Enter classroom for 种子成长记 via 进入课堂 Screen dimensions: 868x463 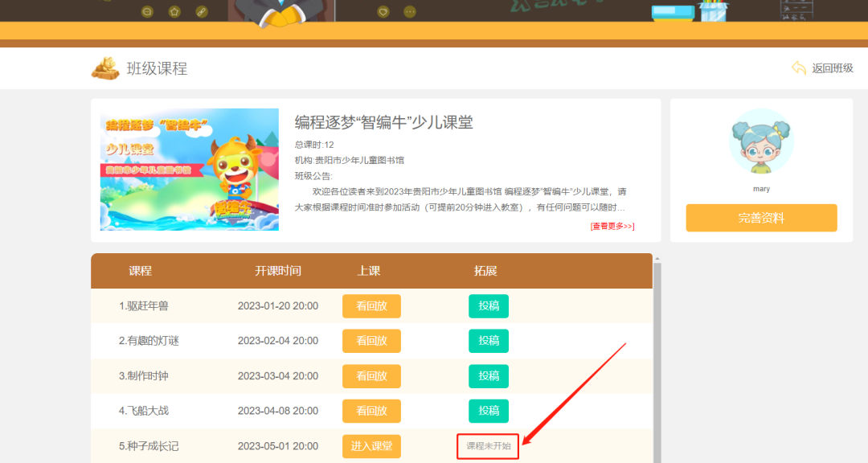tap(371, 446)
